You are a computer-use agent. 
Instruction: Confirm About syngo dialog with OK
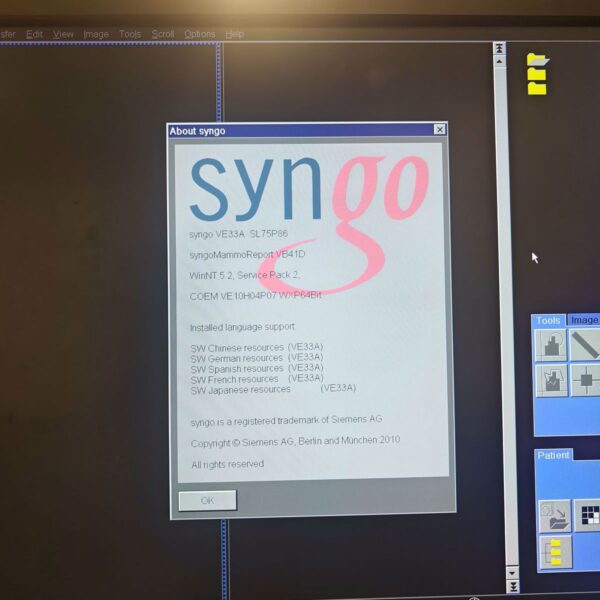pyautogui.click(x=207, y=501)
